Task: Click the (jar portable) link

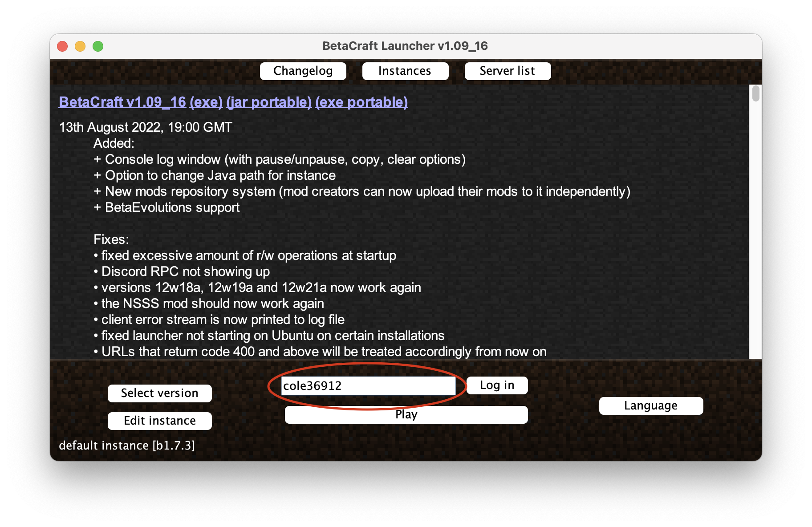Action: [268, 102]
